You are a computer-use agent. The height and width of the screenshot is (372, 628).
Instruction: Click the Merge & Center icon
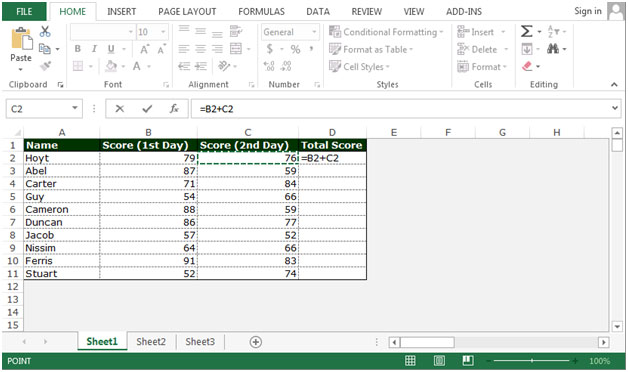tap(236, 49)
